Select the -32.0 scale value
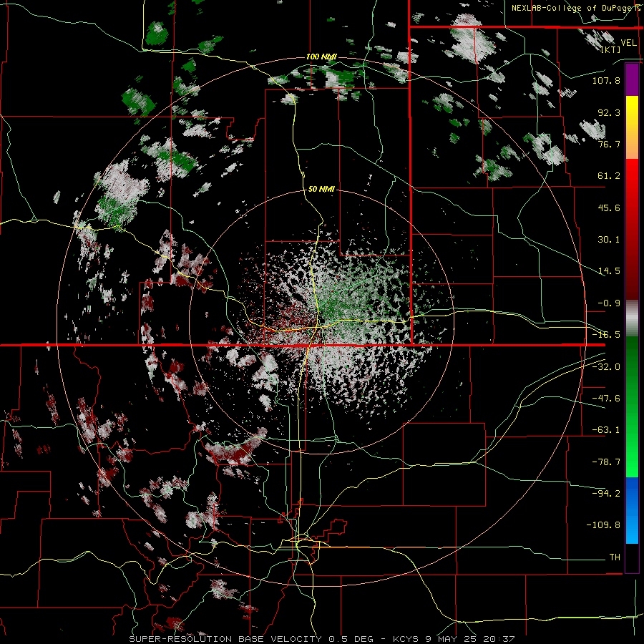 click(x=606, y=366)
